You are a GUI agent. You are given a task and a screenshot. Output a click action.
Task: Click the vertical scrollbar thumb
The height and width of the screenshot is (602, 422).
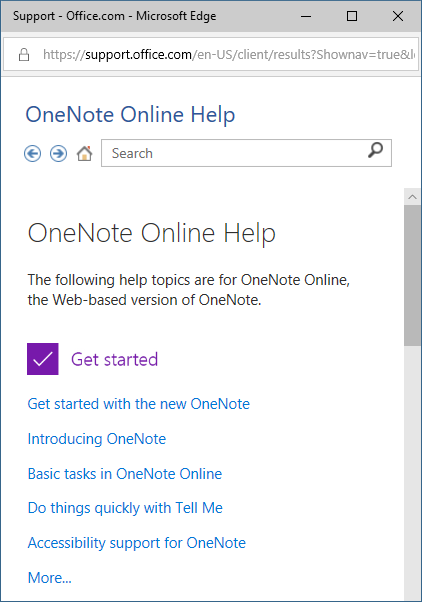pyautogui.click(x=412, y=275)
